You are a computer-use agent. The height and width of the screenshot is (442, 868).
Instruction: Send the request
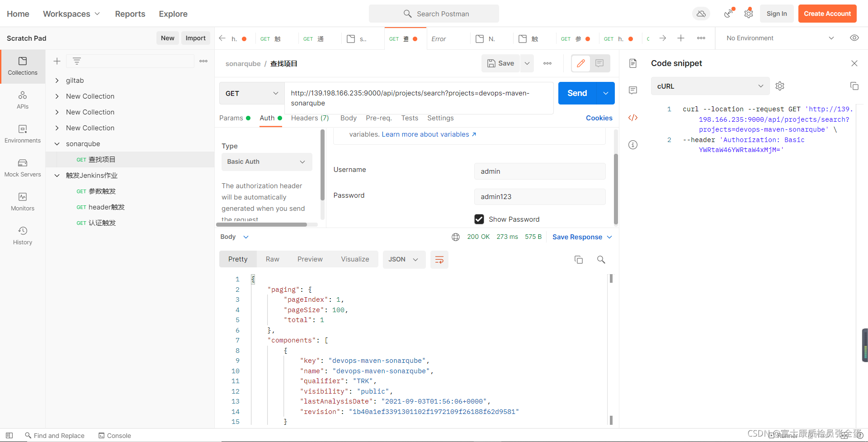pyautogui.click(x=577, y=93)
